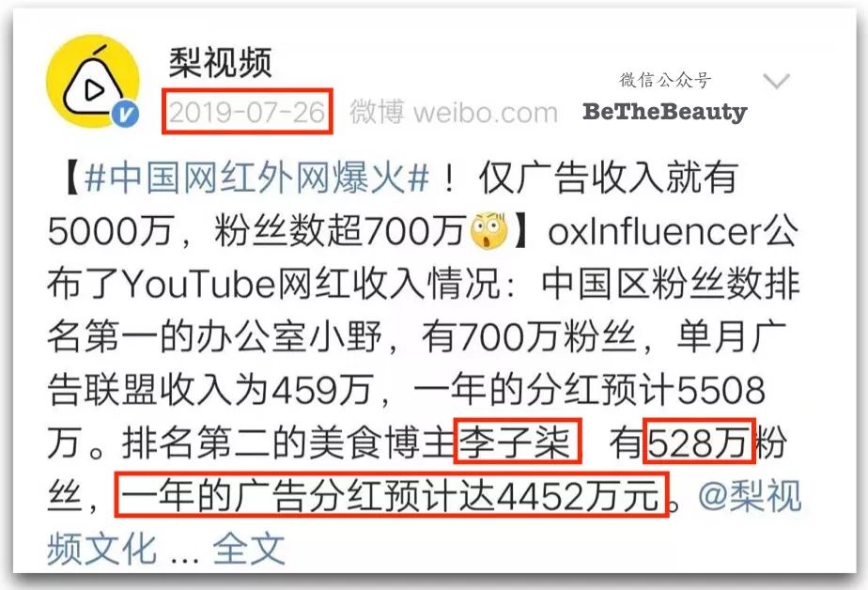This screenshot has height=590, width=868.
Task: Click the highlighted name 李子柒
Action: coord(515,442)
